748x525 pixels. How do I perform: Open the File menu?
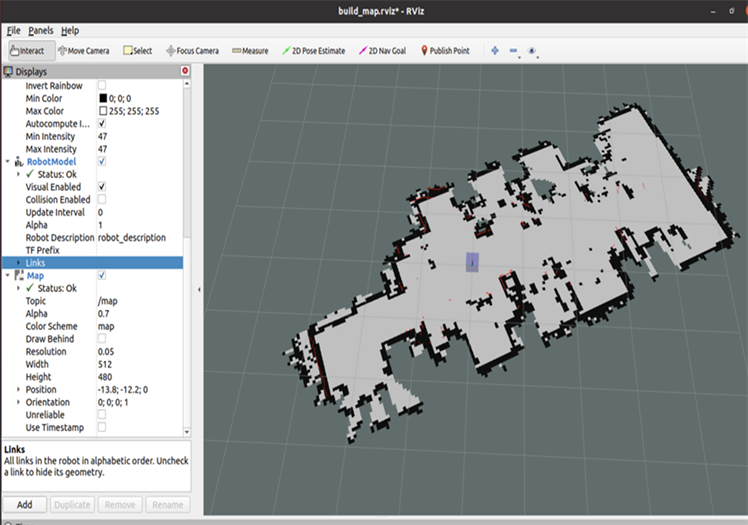tap(13, 31)
